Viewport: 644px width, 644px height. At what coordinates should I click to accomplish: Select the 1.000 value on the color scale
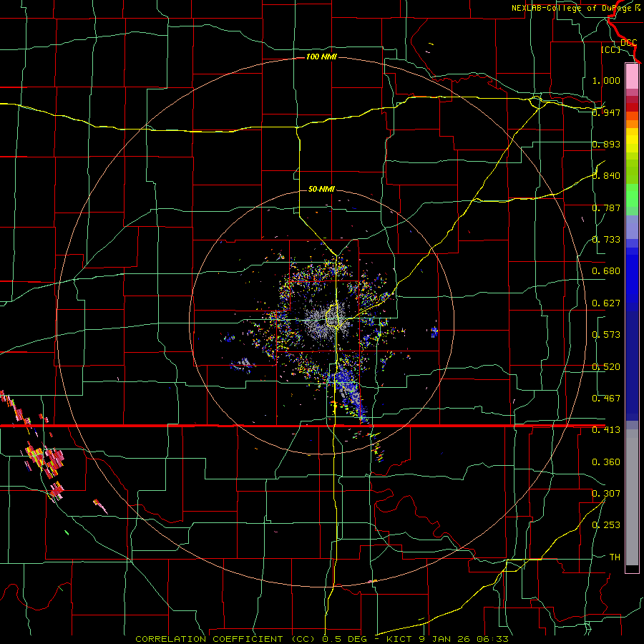coord(606,80)
